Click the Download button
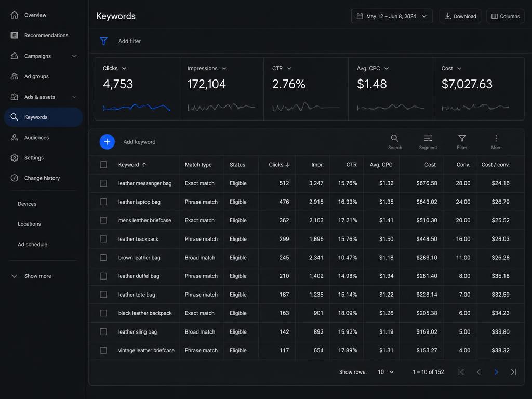Viewport: 532px width, 399px height. [460, 16]
